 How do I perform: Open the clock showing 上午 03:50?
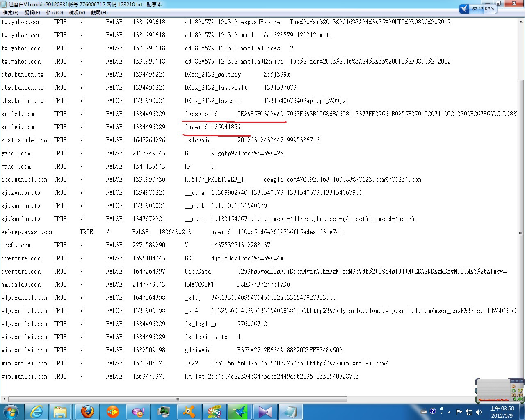pyautogui.click(x=502, y=412)
